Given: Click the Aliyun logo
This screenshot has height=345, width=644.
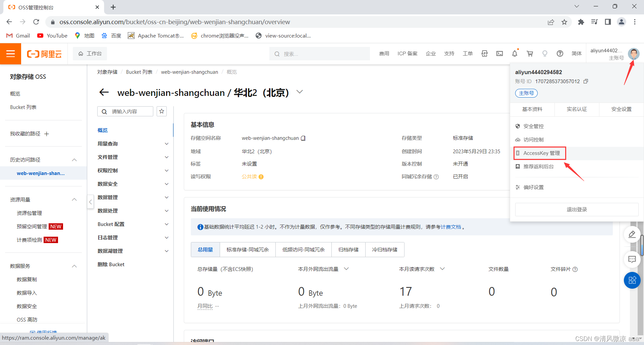Looking at the screenshot, I should (44, 54).
